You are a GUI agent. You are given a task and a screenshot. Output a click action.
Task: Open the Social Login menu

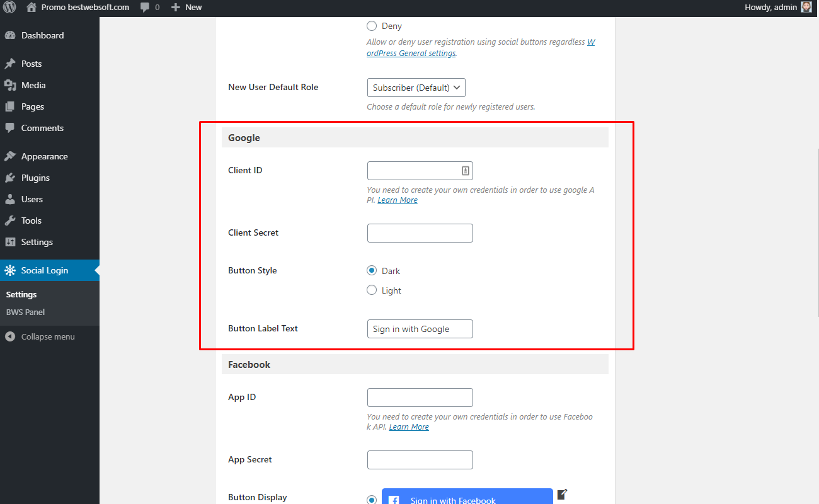click(50, 270)
